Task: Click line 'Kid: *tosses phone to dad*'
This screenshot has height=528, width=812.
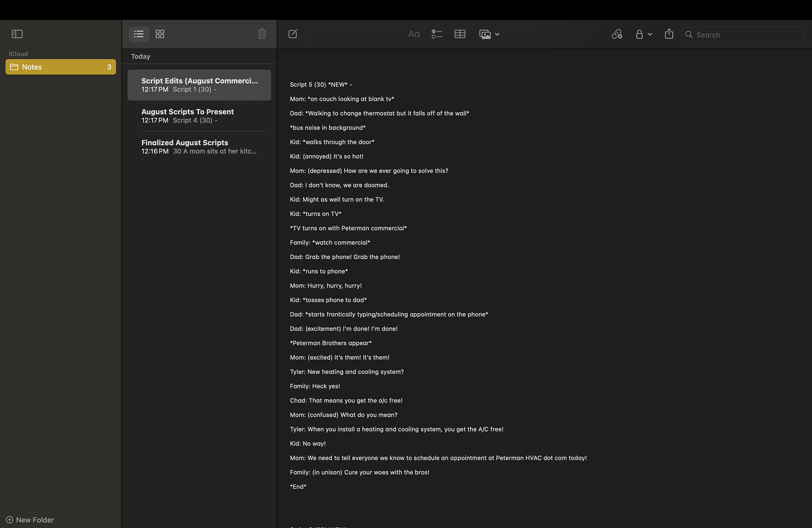Action: (x=328, y=300)
